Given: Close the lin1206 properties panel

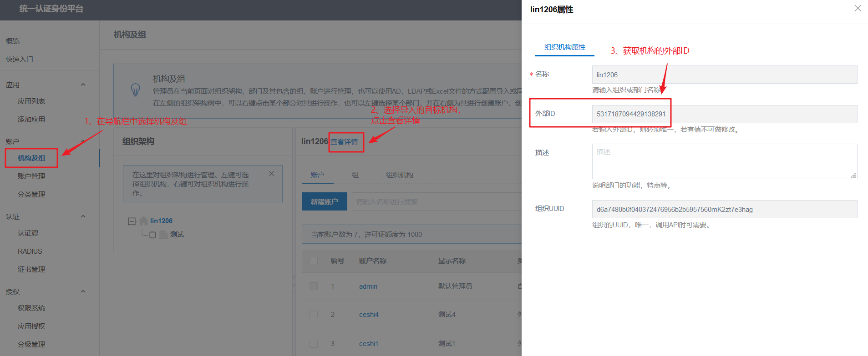Looking at the screenshot, I should coord(858,8).
